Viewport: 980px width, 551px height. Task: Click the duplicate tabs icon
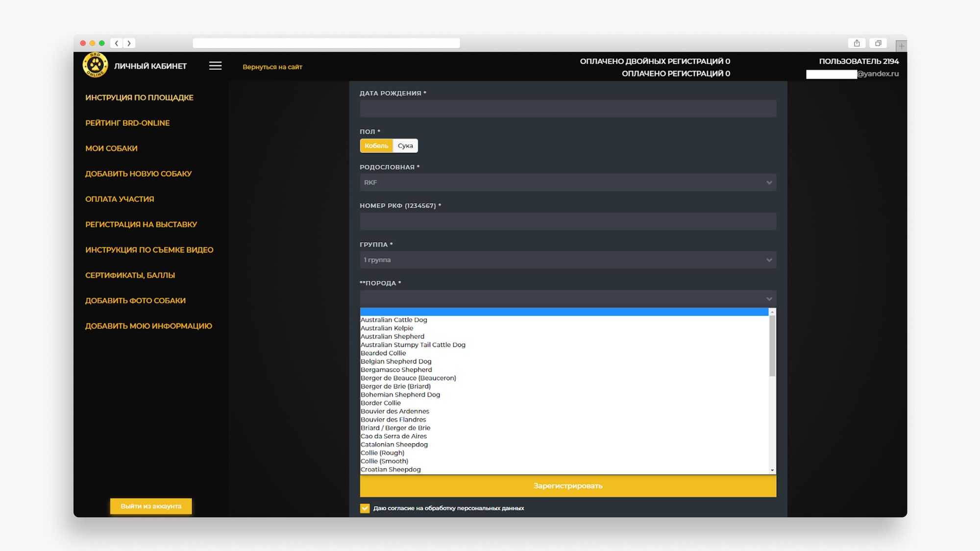click(878, 43)
